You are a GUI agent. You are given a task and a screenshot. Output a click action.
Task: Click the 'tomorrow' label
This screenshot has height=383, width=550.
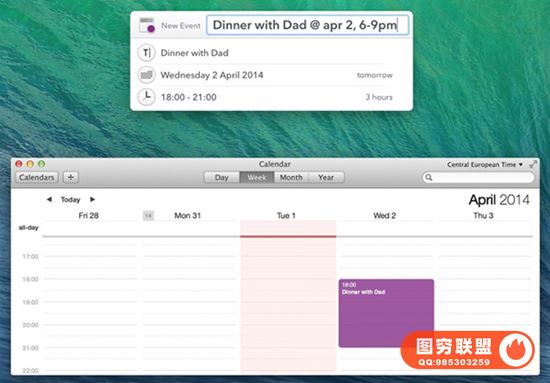click(375, 75)
